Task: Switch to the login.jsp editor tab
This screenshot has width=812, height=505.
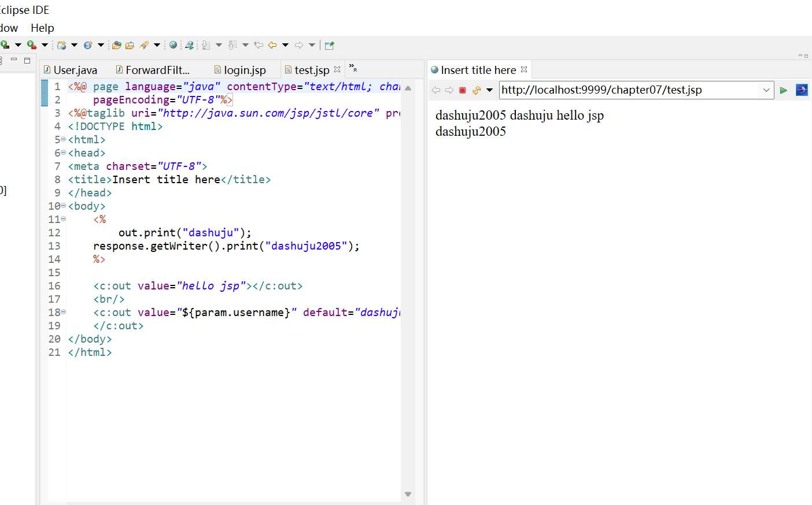Action: 240,70
